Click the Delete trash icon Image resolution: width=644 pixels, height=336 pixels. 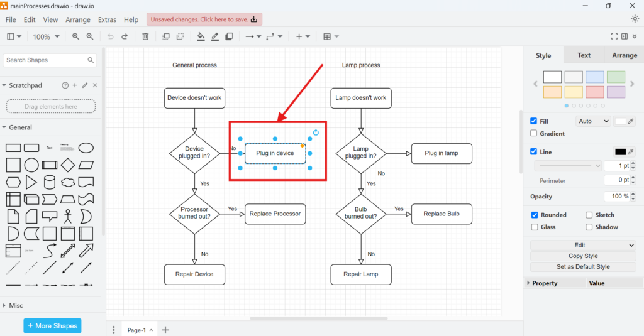(145, 36)
